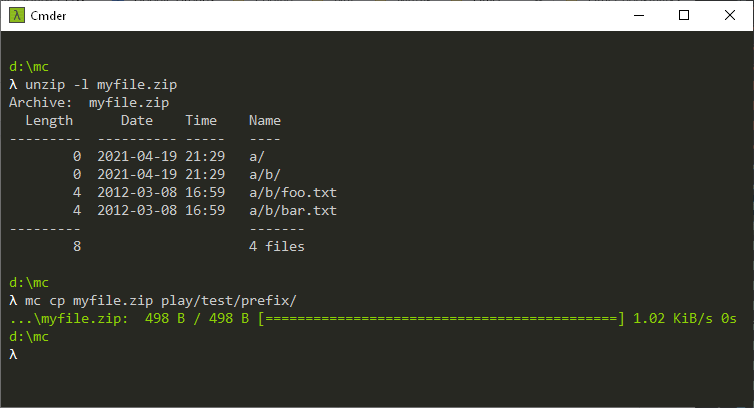Maximize the Cmder window

click(x=684, y=15)
